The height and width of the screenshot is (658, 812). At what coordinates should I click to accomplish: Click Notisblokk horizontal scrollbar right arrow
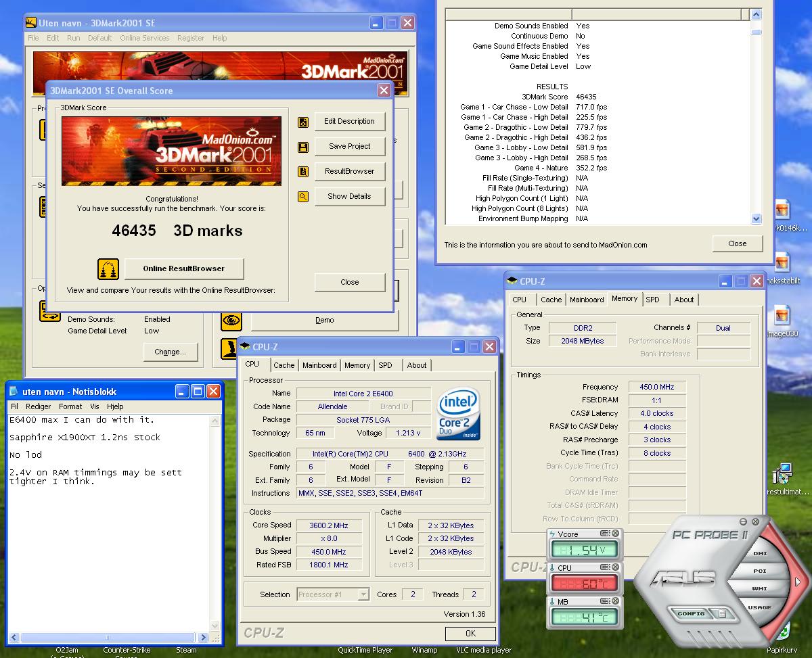click(x=205, y=637)
